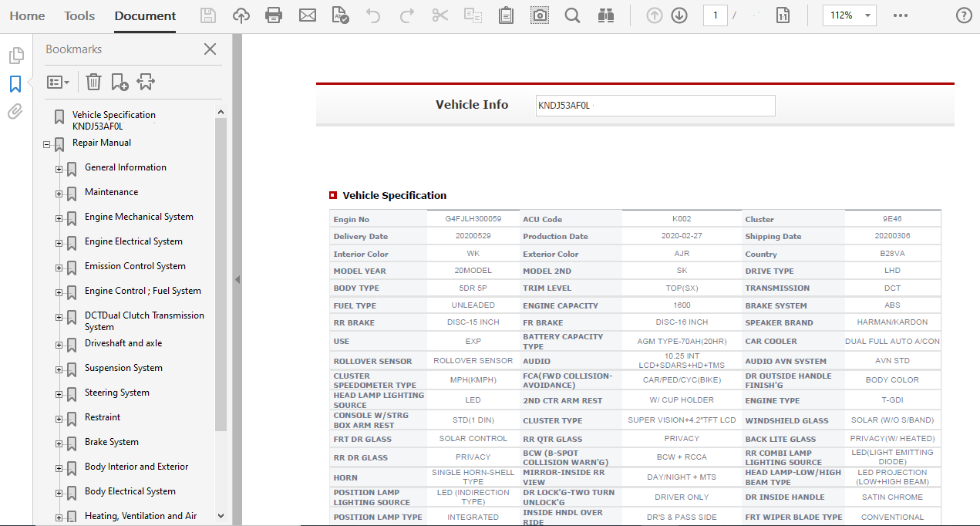Switch to the Tools tab
Image resolution: width=980 pixels, height=526 pixels.
(79, 16)
